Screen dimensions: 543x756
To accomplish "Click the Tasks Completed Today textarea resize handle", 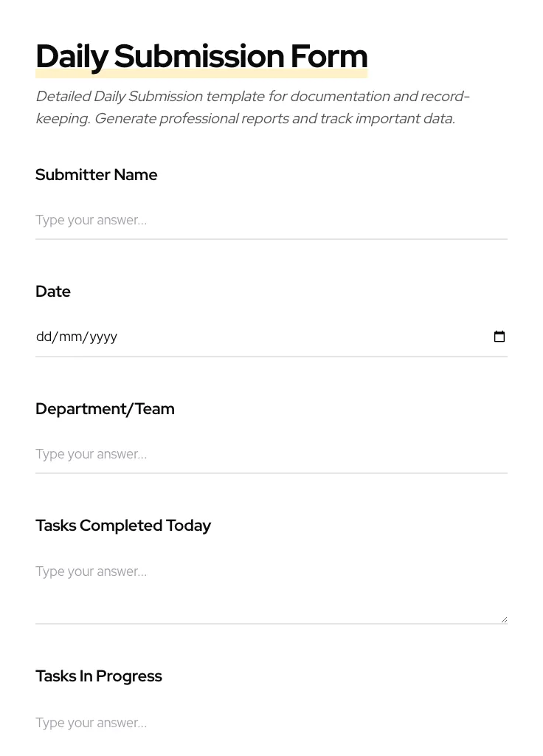I will 504,619.
